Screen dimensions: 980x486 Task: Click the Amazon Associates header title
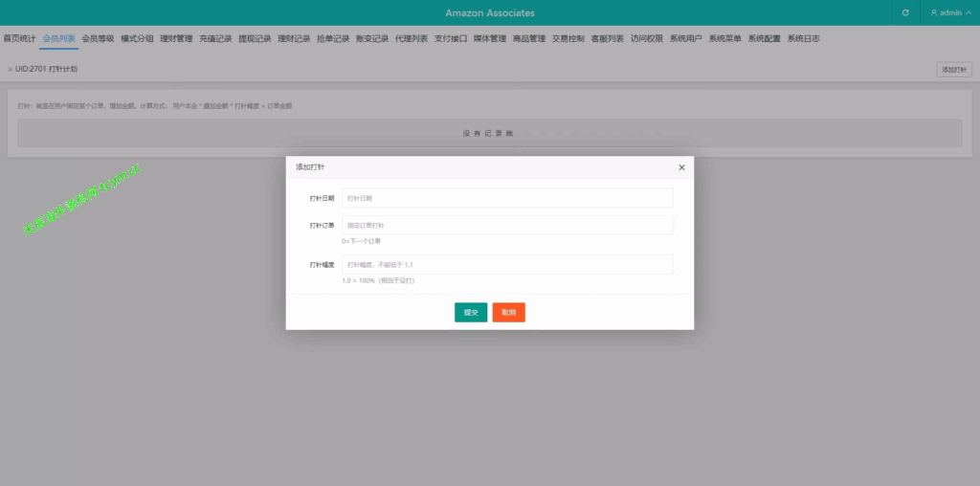tap(490, 12)
